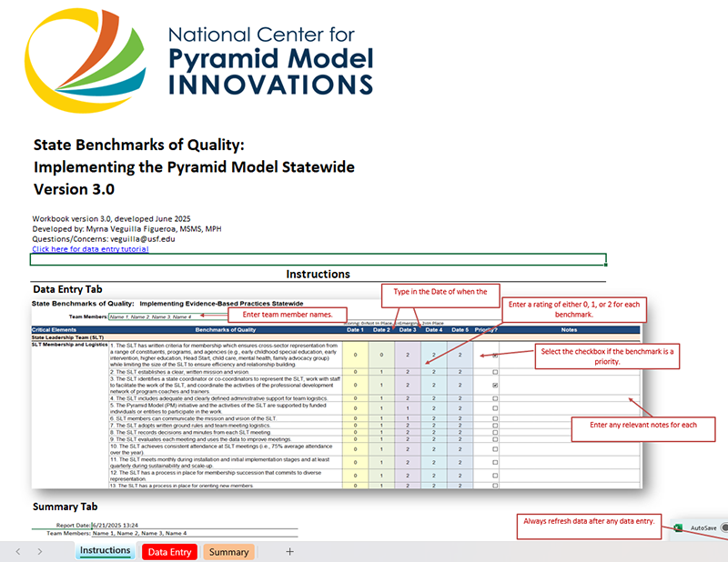Uncheck the priority checkbox for benchmark 3
The image size is (728, 562).
click(494, 385)
